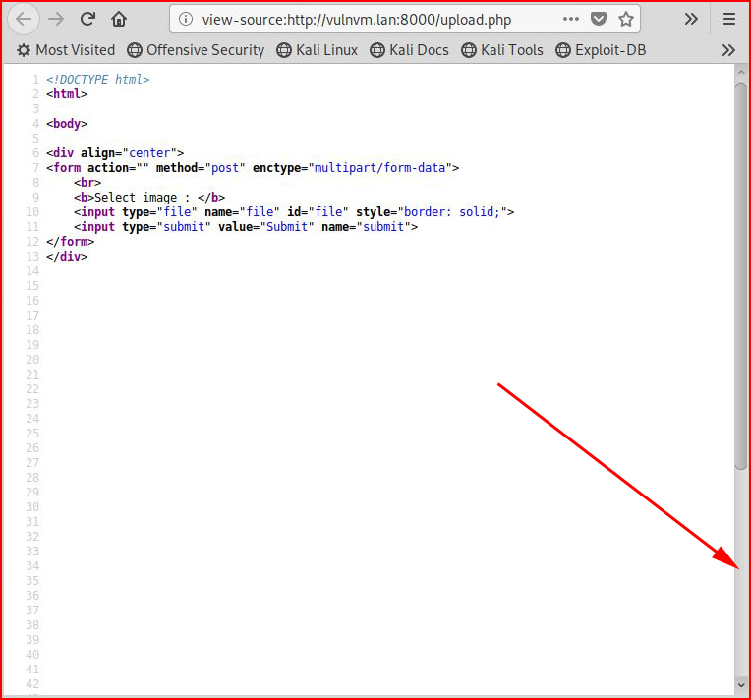Viewport: 751px width, 700px height.
Task: Open the hamburger application menu
Action: coord(729,19)
